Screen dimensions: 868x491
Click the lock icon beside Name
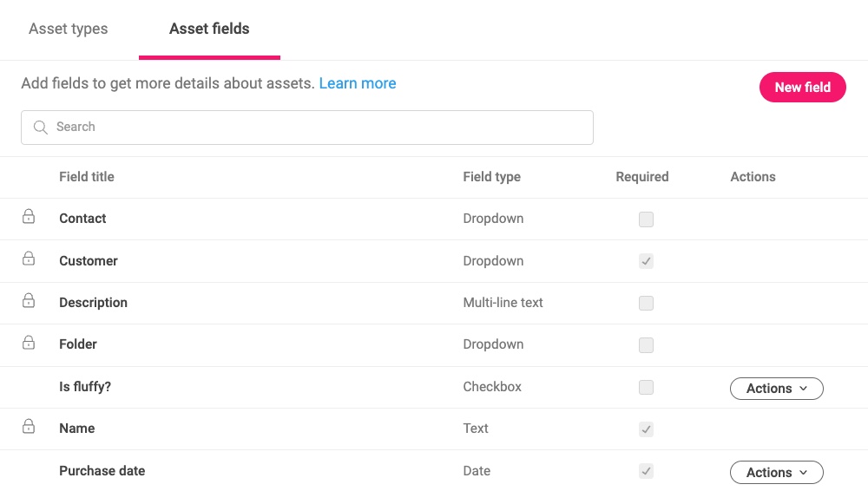tap(29, 426)
